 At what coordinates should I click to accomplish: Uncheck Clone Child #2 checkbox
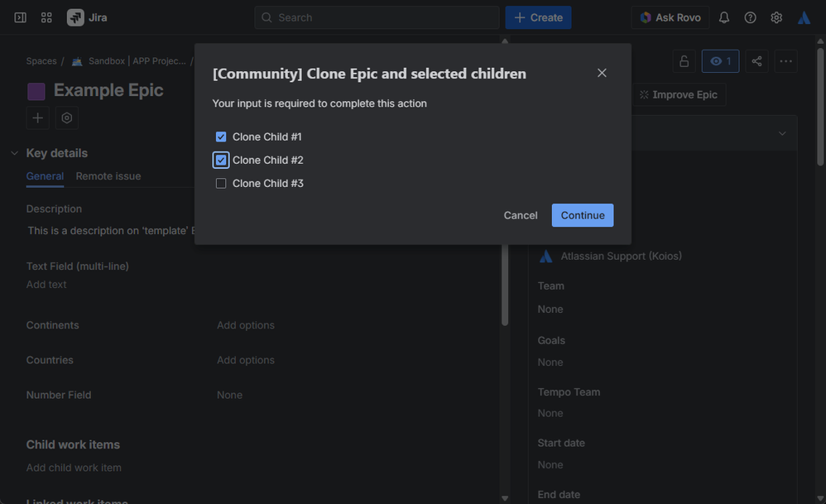click(x=221, y=160)
